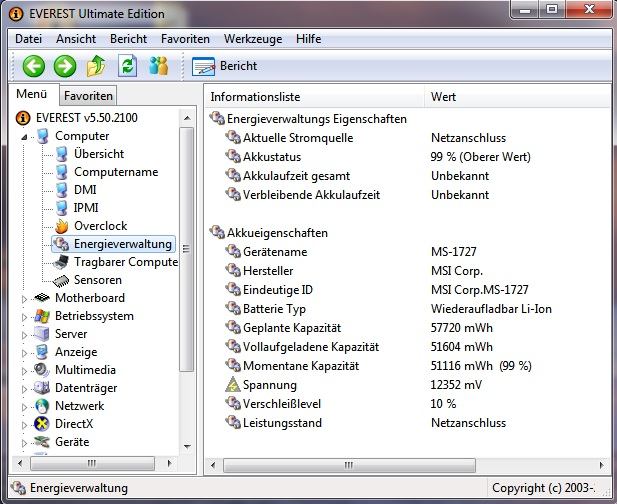617x504 pixels.
Task: Click the Datenträger drive icon
Action: click(x=42, y=388)
